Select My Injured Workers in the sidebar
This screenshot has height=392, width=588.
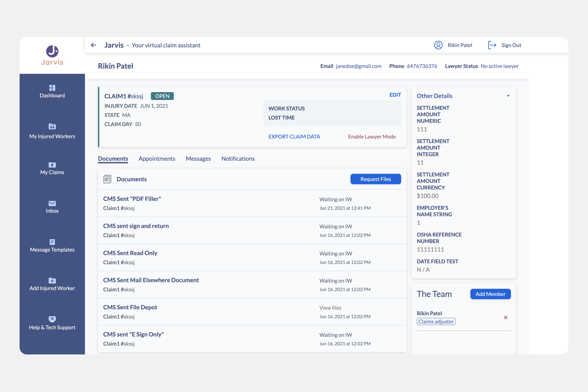click(x=52, y=131)
